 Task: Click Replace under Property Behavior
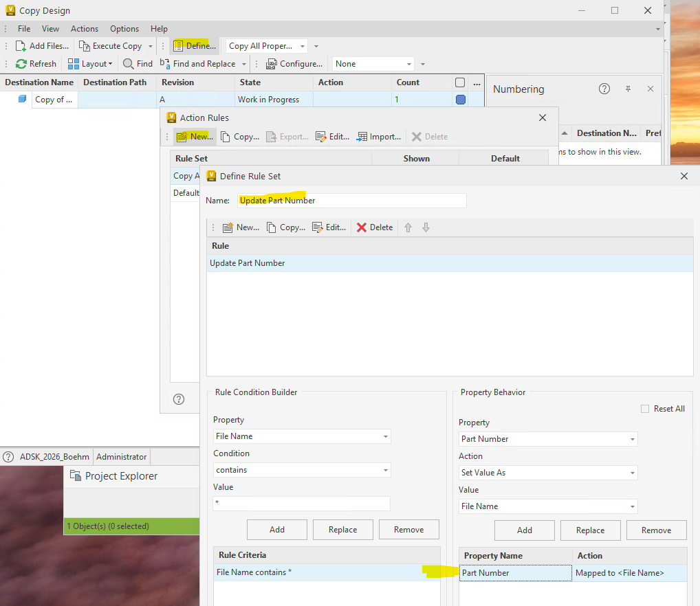pyautogui.click(x=590, y=530)
